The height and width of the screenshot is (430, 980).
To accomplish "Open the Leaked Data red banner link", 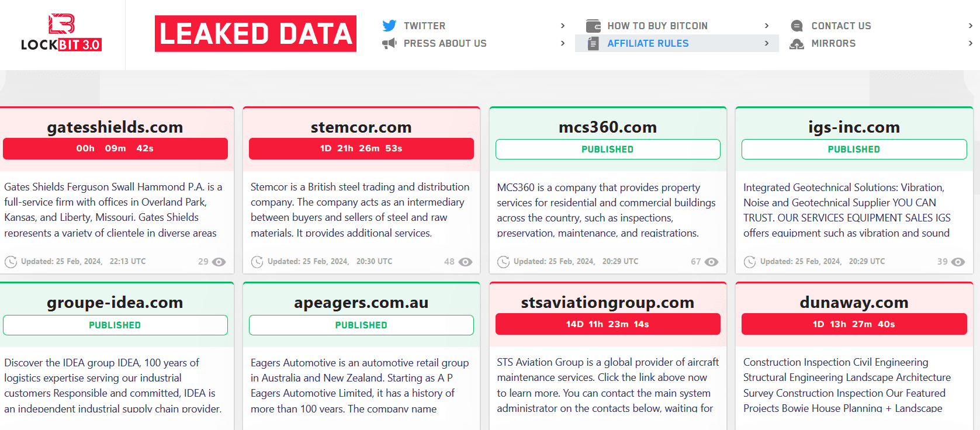I will (255, 33).
